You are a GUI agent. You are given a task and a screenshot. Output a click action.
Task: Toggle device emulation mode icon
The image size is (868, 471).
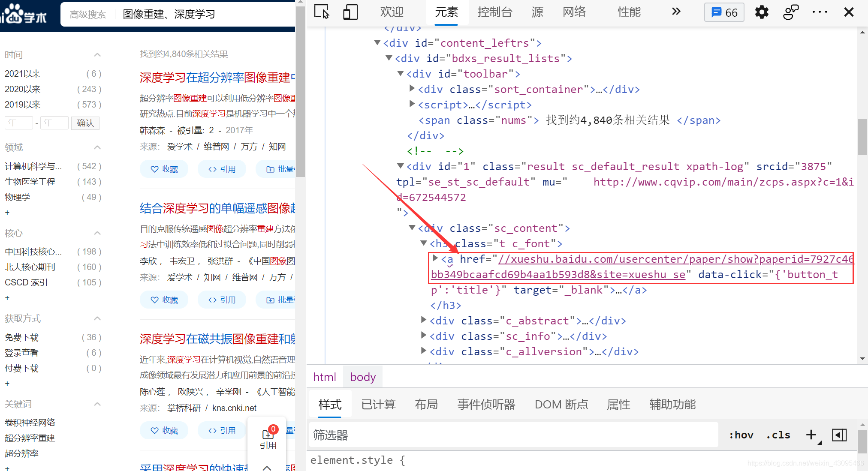[x=350, y=12]
